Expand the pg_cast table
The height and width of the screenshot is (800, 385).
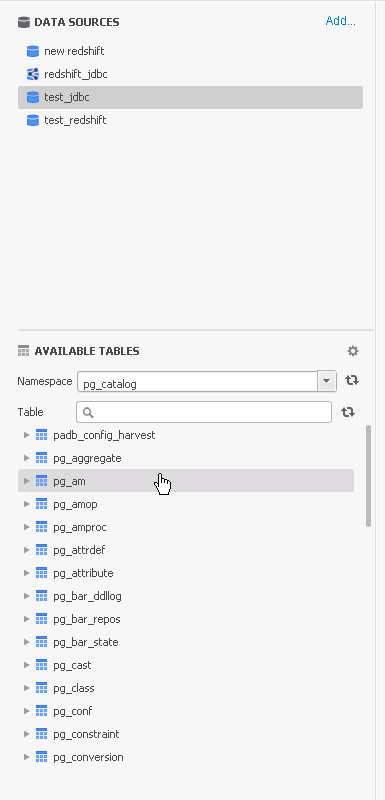(x=27, y=665)
